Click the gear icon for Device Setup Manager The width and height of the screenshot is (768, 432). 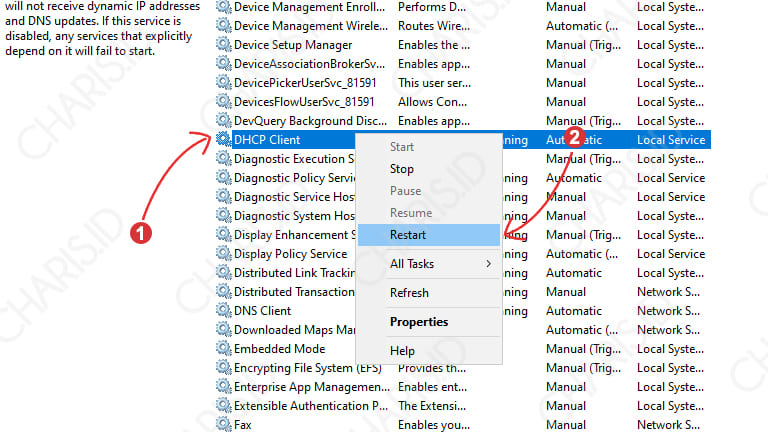tap(224, 45)
